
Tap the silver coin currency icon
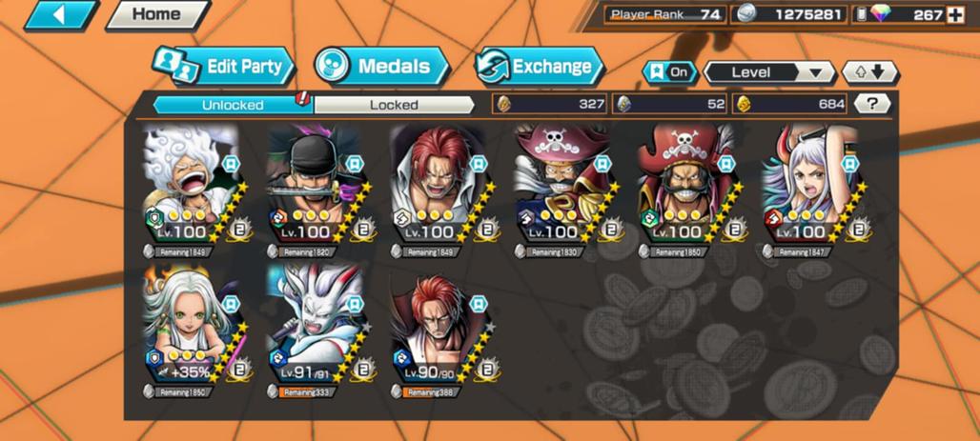(x=745, y=14)
